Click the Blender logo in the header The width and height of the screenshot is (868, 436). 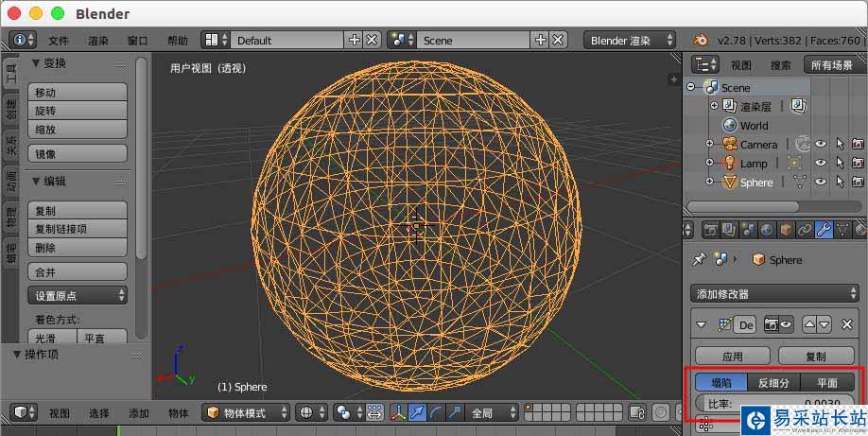[700, 41]
